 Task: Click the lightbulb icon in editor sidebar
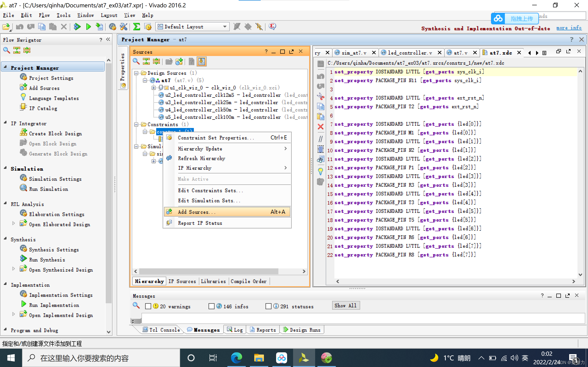pyautogui.click(x=320, y=171)
